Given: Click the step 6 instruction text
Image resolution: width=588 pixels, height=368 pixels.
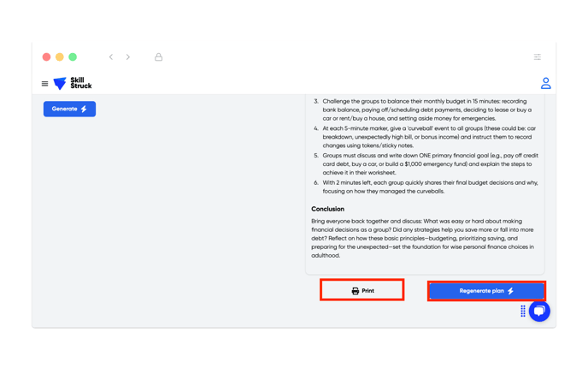Looking at the screenshot, I should coord(430,187).
